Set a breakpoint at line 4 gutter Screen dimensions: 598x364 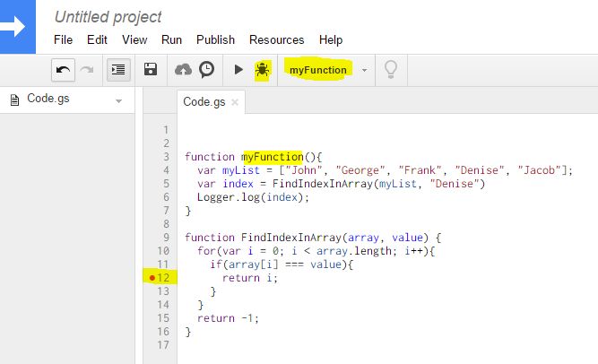[166, 170]
